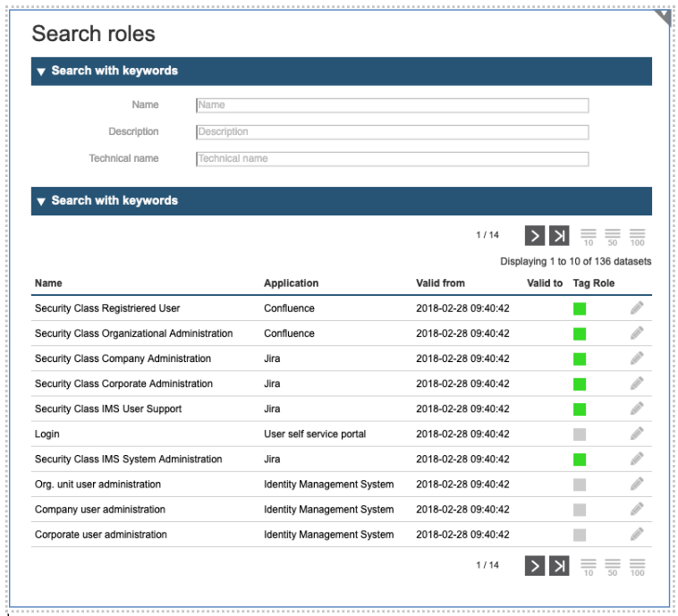Click grey tag swatch for Login row
Image resolution: width=678 pixels, height=616 pixels.
(580, 434)
